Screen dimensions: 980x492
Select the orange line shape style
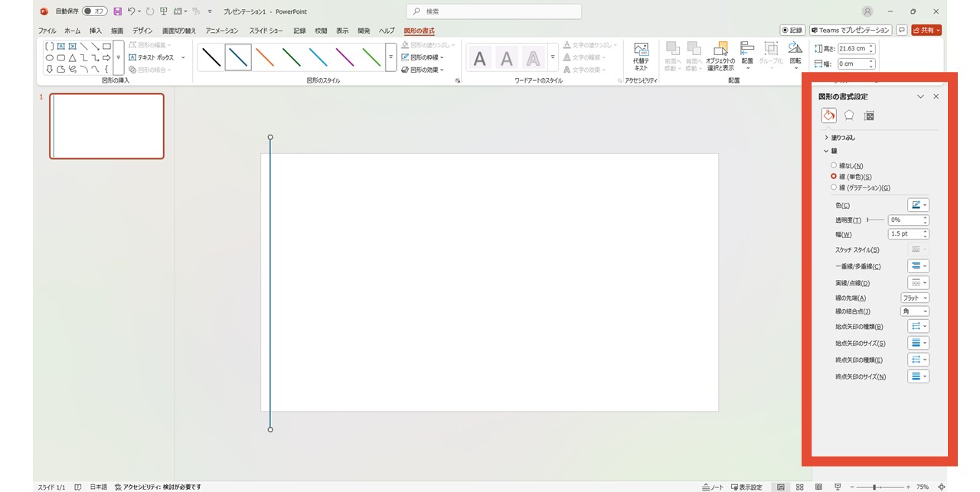pos(265,57)
